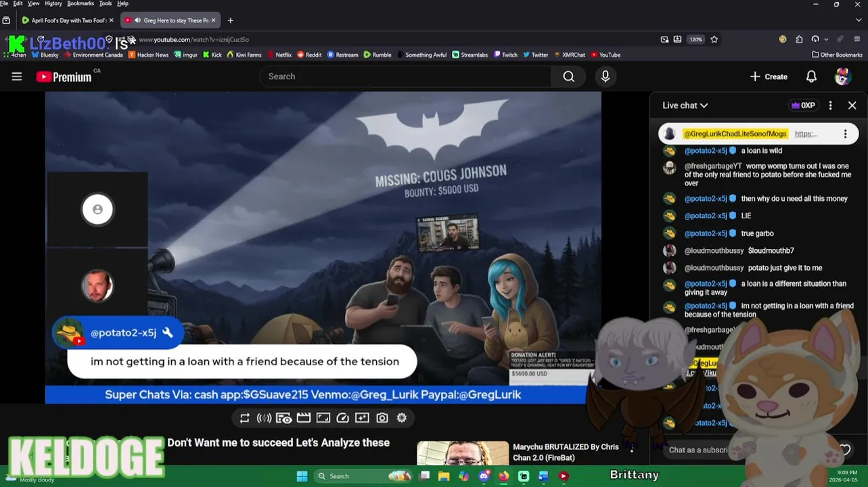Open the Twitch bookmark

point(505,55)
